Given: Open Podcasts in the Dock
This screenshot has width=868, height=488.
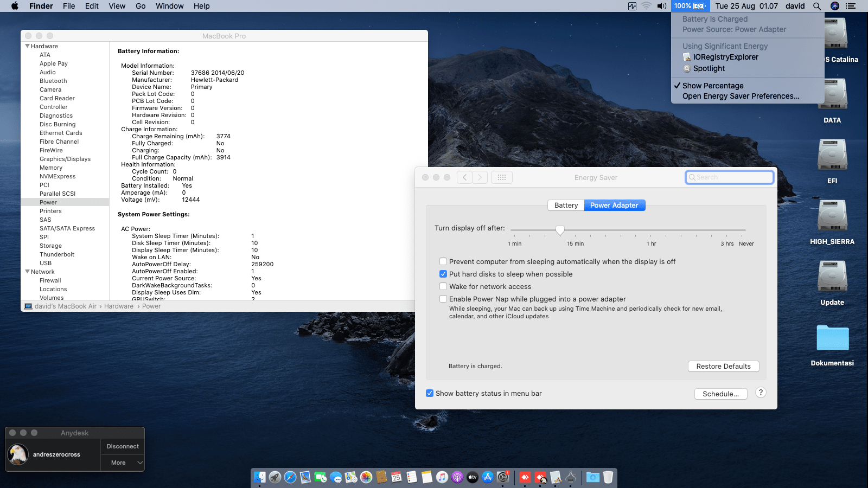Looking at the screenshot, I should (457, 477).
